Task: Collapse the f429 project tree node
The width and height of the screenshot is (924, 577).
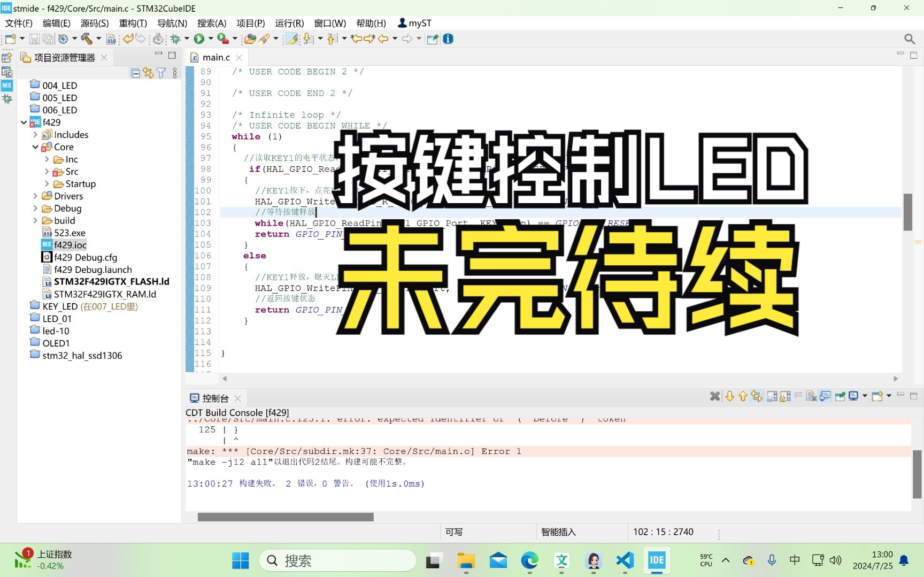Action: click(24, 122)
